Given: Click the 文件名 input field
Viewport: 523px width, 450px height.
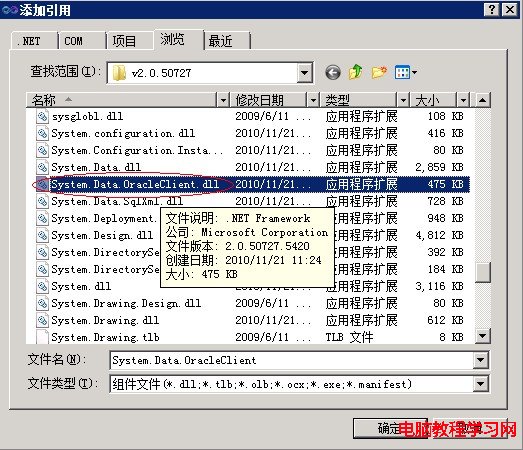Looking at the screenshot, I should [x=291, y=360].
